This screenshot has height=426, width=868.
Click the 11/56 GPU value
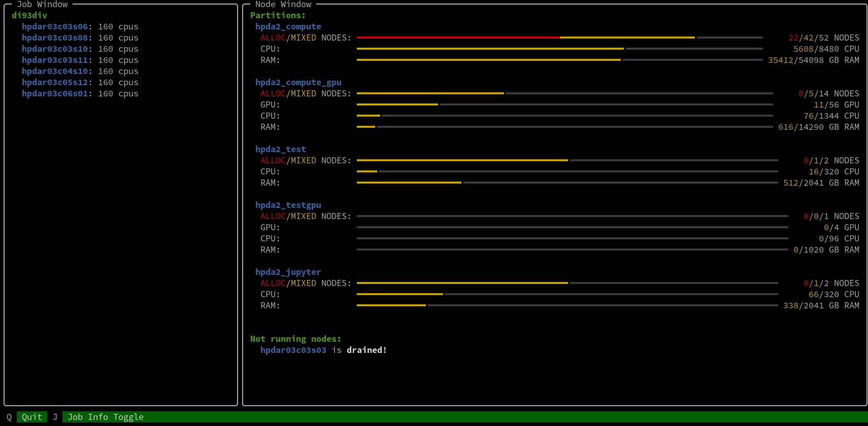click(x=837, y=104)
